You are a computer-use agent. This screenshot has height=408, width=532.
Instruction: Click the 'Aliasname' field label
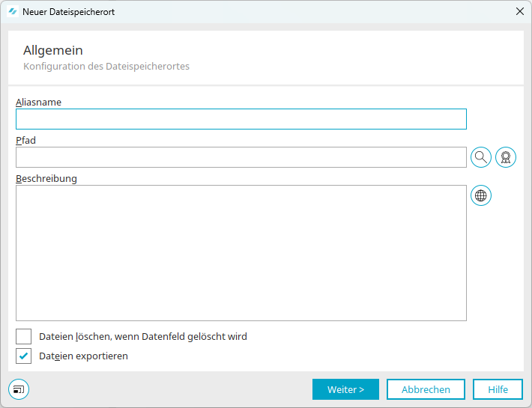pyautogui.click(x=38, y=102)
